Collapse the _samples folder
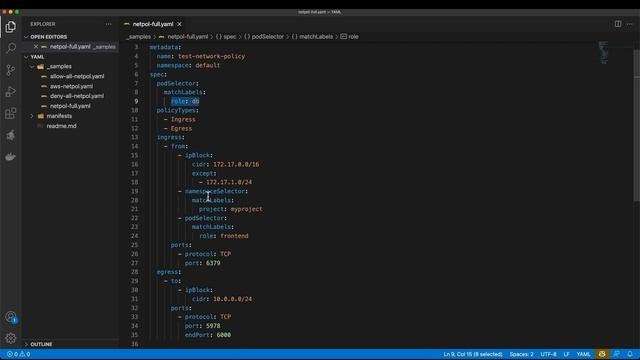640x360 pixels. pyautogui.click(x=32, y=67)
